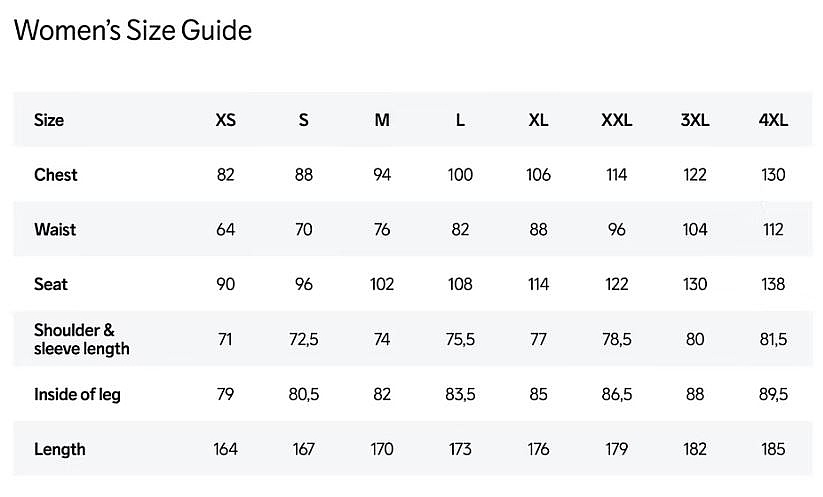The image size is (823, 497).
Task: Click the Waist value for size 3XL
Action: [695, 230]
